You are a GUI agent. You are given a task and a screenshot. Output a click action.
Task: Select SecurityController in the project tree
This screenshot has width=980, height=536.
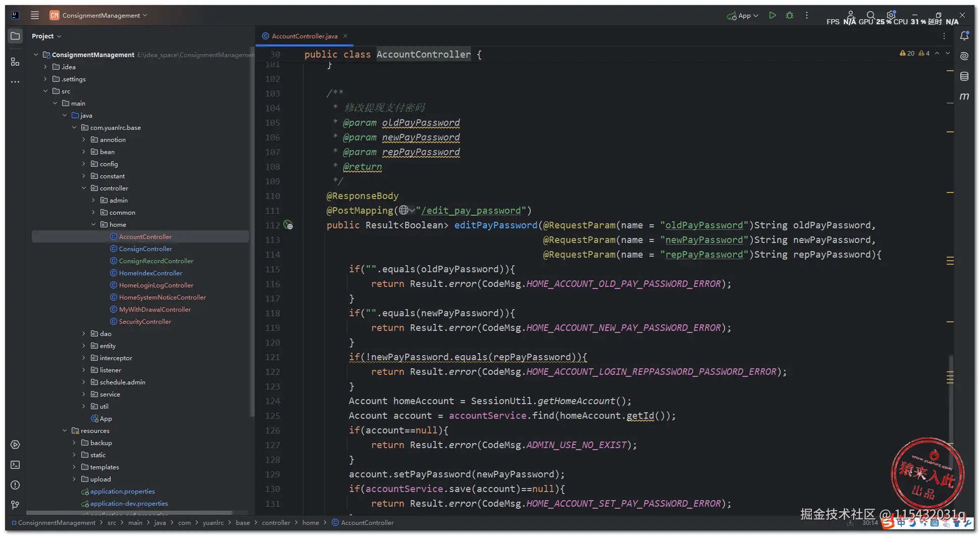tap(145, 321)
